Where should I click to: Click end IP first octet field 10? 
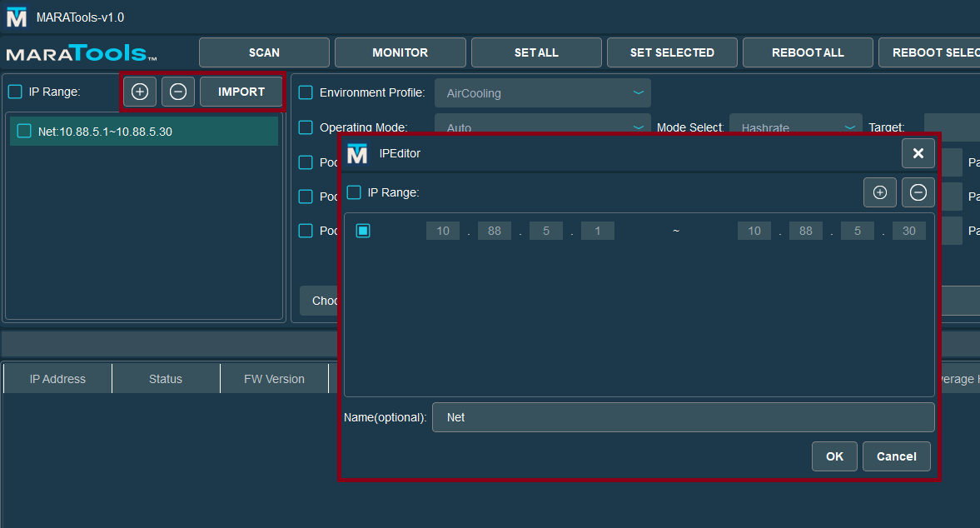(754, 232)
